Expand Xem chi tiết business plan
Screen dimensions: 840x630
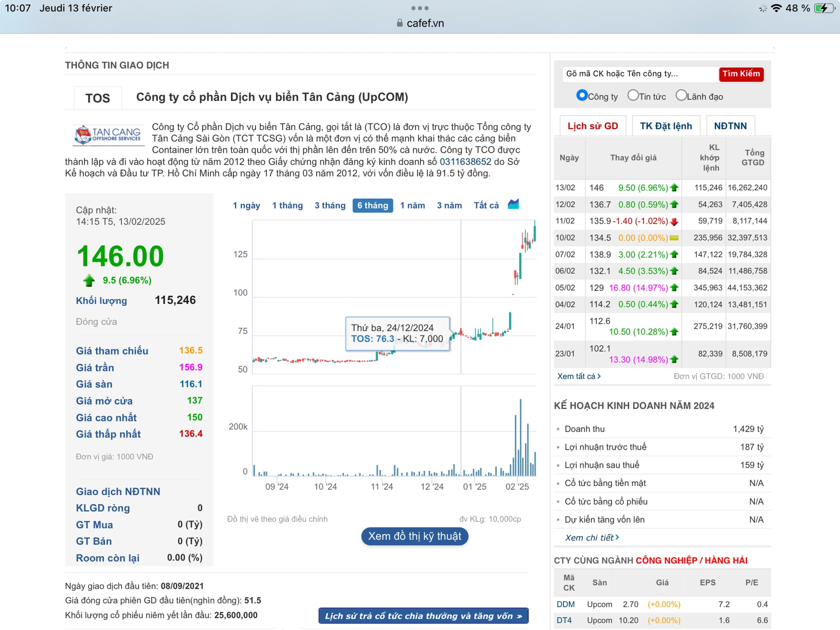pyautogui.click(x=591, y=538)
